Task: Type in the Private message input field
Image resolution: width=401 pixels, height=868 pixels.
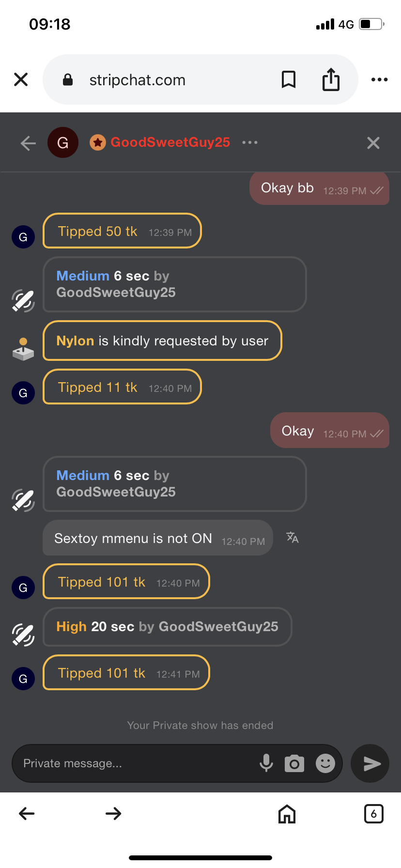Action: (136, 763)
